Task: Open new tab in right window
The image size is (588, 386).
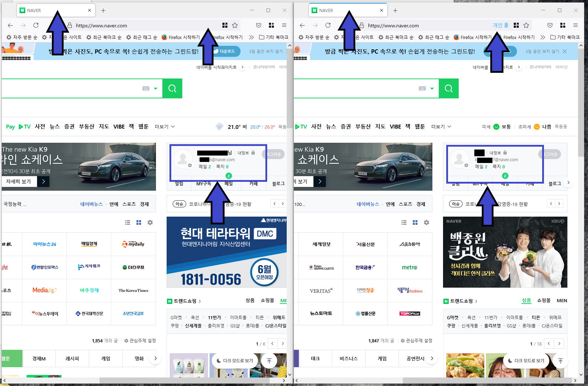Action: pos(395,10)
